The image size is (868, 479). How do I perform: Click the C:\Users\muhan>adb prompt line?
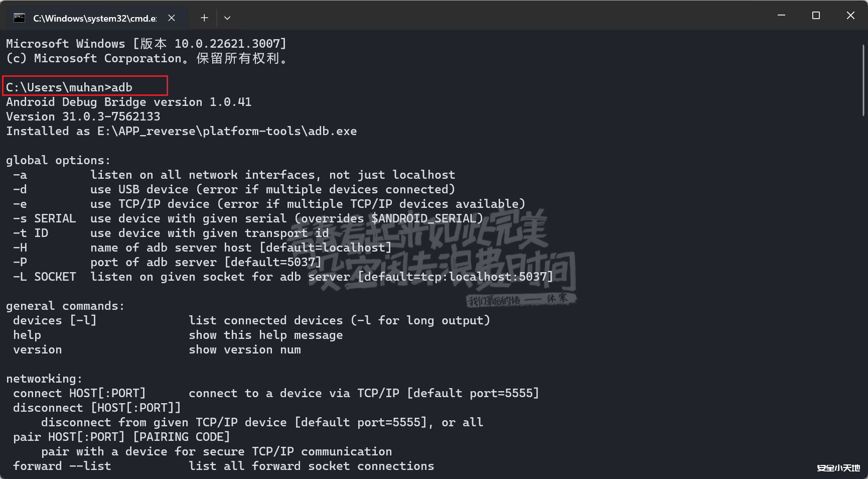(69, 87)
